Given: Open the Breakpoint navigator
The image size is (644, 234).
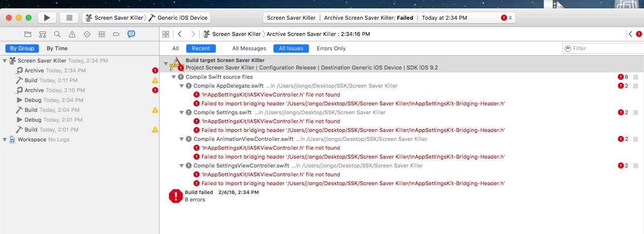Looking at the screenshot, I should coord(116,34).
